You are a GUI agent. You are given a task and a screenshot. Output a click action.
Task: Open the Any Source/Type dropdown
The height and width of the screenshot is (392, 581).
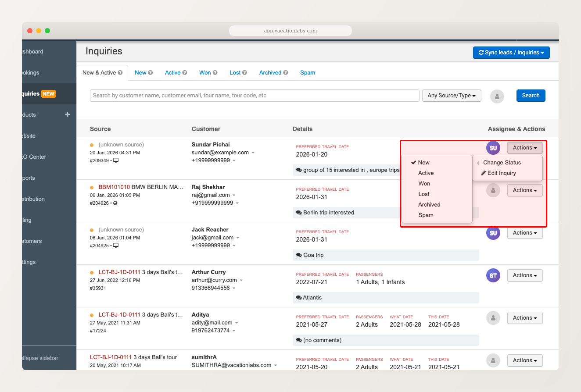point(452,95)
